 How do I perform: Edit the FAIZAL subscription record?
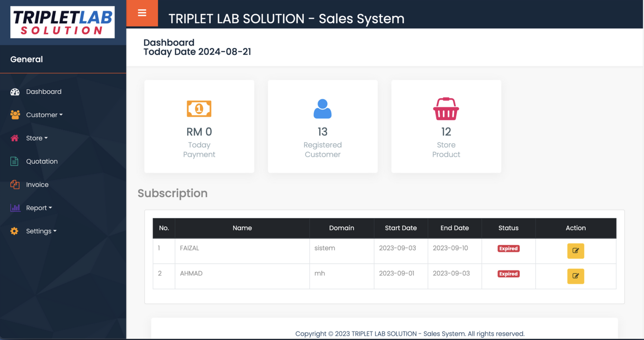coord(576,251)
